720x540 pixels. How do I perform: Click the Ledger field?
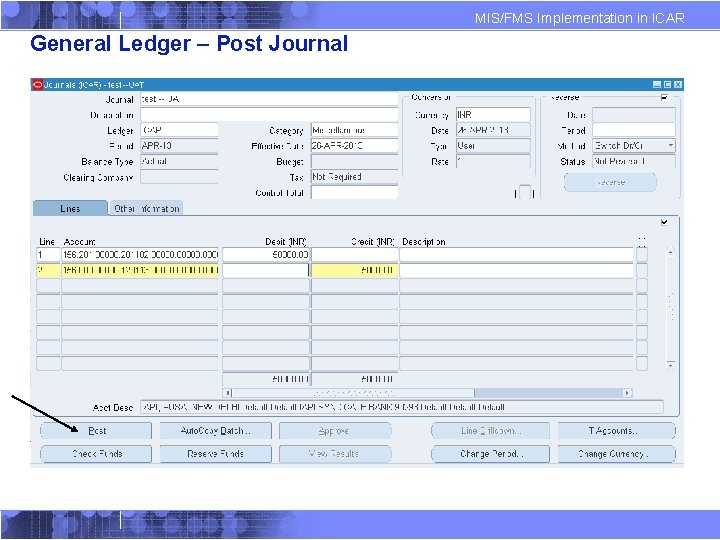pos(179,130)
